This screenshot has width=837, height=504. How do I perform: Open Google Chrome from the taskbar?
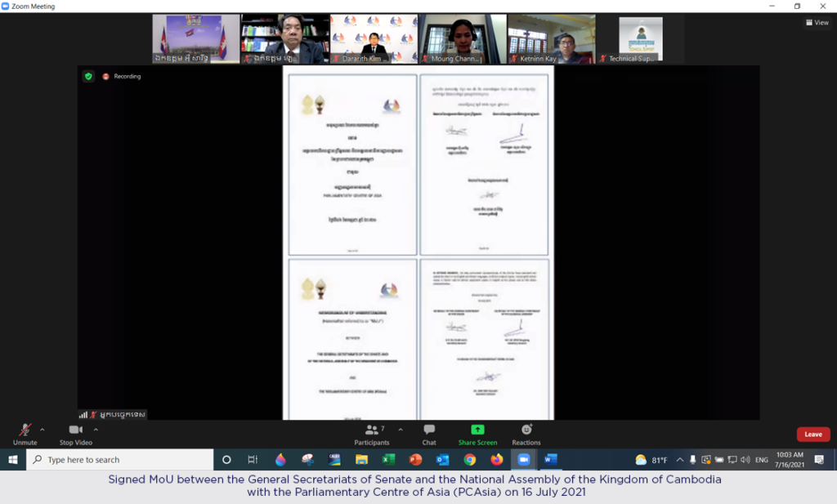[470, 460]
